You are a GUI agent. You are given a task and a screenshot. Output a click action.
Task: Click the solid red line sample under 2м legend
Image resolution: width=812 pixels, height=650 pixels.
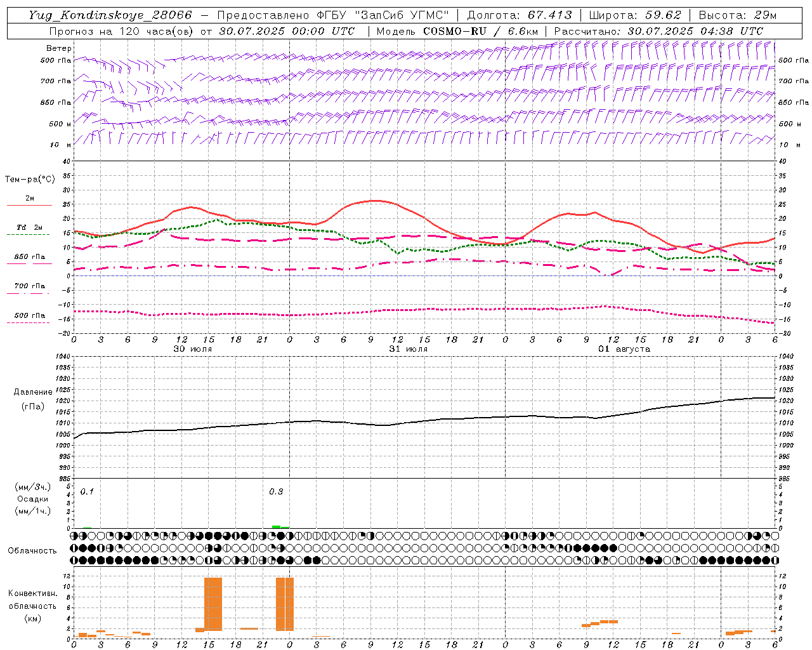click(x=29, y=206)
